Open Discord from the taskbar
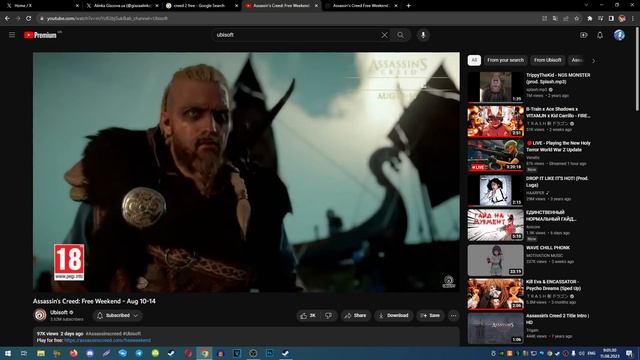Image resolution: width=640 pixels, height=360 pixels. pos(90,353)
